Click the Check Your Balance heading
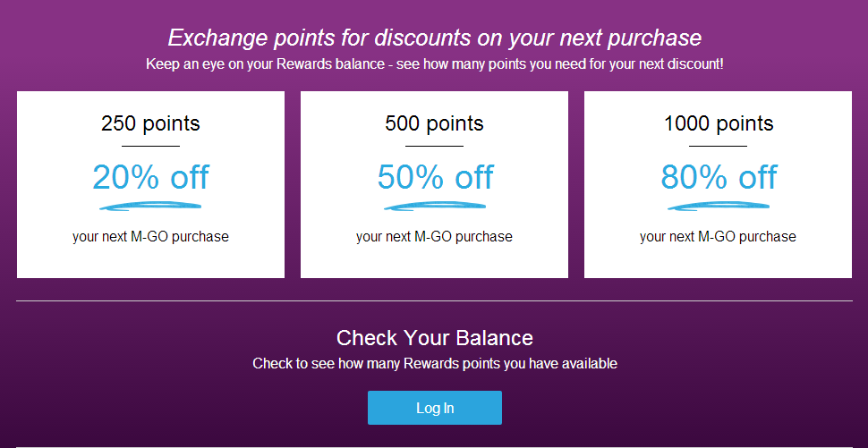This screenshot has width=868, height=448. (x=435, y=337)
